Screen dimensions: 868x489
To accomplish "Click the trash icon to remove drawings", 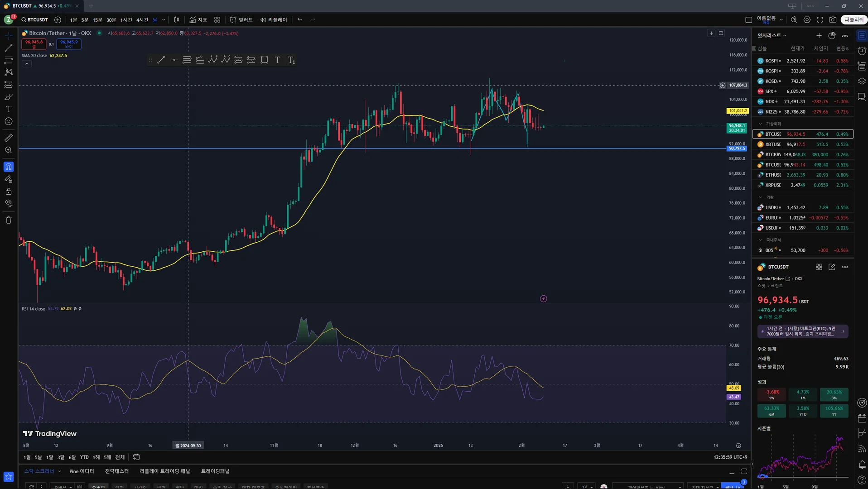I will tap(8, 220).
